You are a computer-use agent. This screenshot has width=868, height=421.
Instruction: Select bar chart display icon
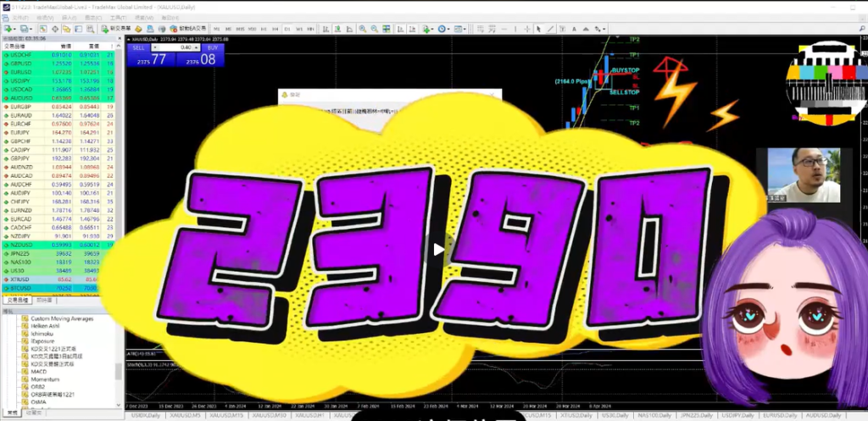click(326, 29)
